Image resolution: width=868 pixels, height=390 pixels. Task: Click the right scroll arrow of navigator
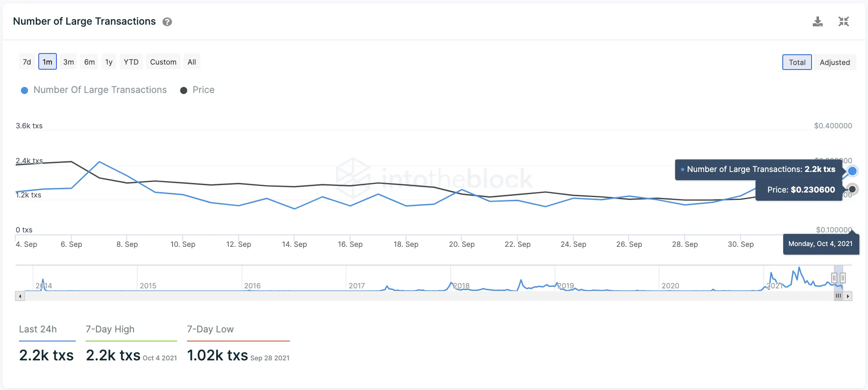848,296
